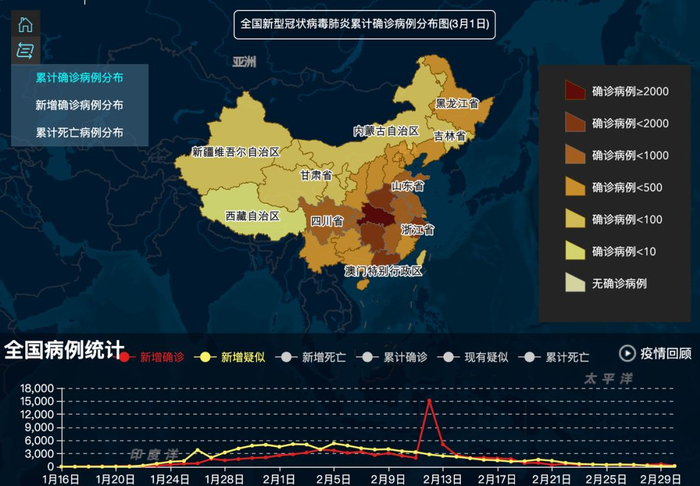Click the 无确诊病例 color swatch
This screenshot has height=486, width=700.
(x=575, y=282)
